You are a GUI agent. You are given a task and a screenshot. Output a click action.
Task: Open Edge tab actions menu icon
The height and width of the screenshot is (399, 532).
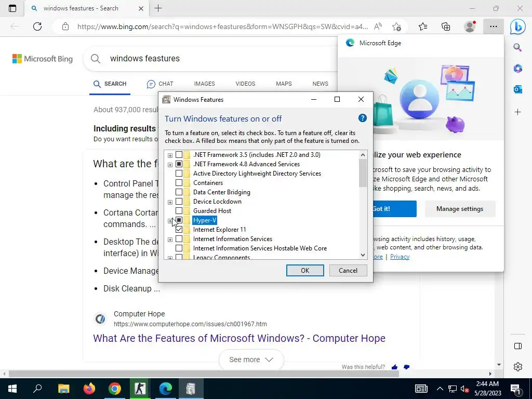12,8
